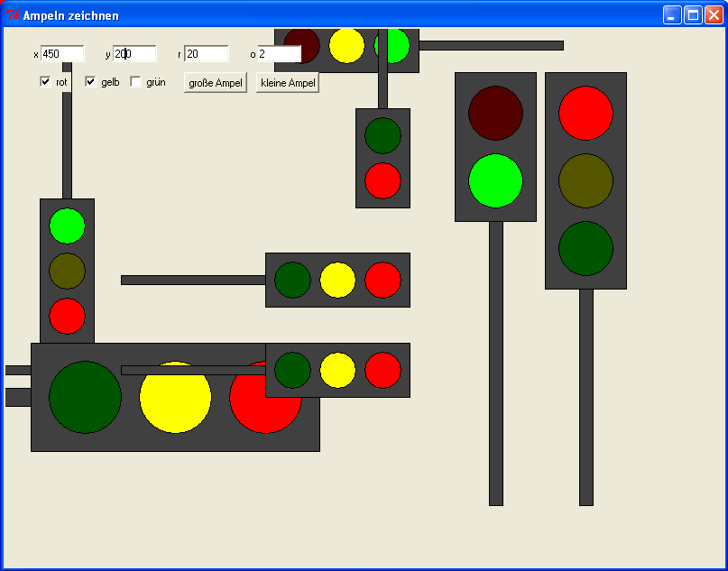Disable the rot checkbox
This screenshot has width=728, height=571.
44,81
